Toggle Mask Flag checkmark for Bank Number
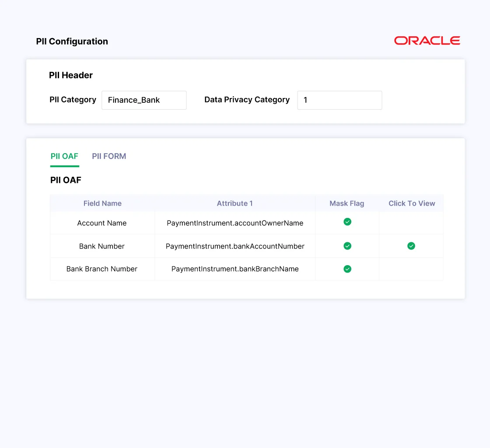 [x=347, y=246]
